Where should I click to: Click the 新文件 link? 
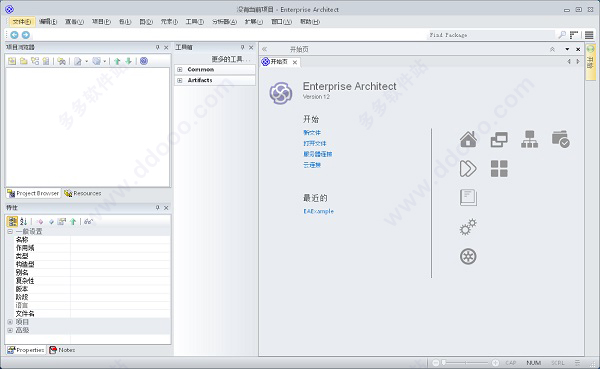pyautogui.click(x=312, y=132)
